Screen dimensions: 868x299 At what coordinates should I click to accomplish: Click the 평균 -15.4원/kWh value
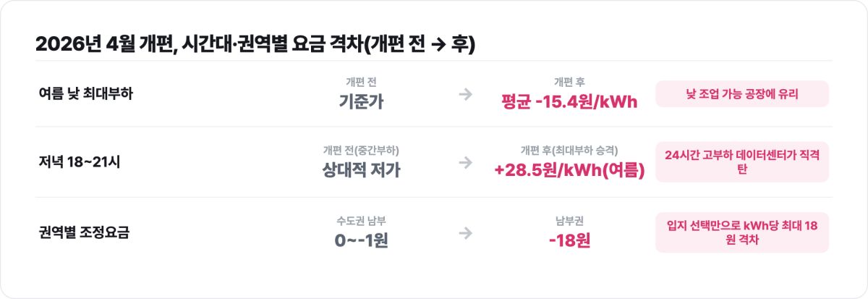pos(569,101)
